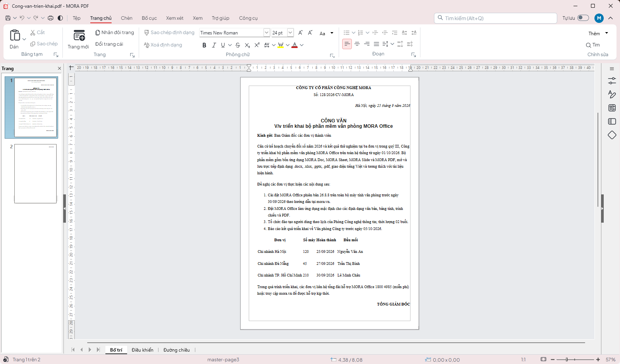620x364 pixels.
Task: Open the Tệp menu
Action: coord(77,18)
